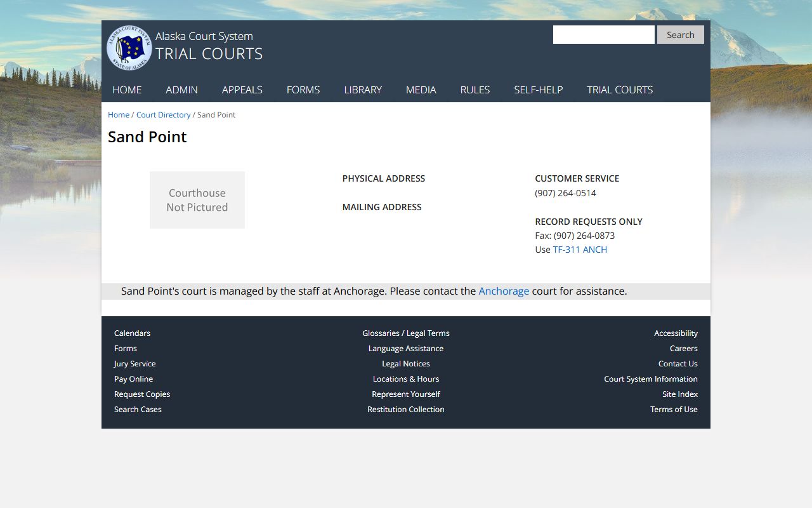Open the LIBRARY menu item

(363, 90)
